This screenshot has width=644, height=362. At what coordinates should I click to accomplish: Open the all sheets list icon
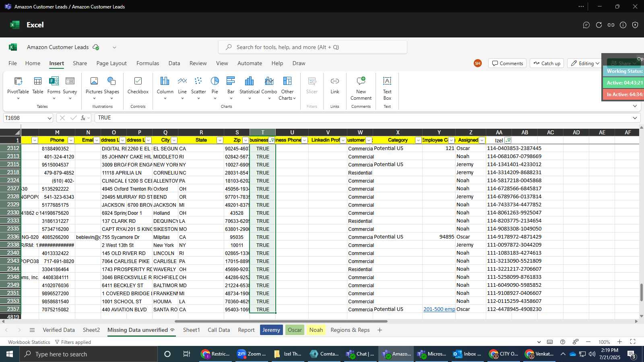tap(32, 330)
